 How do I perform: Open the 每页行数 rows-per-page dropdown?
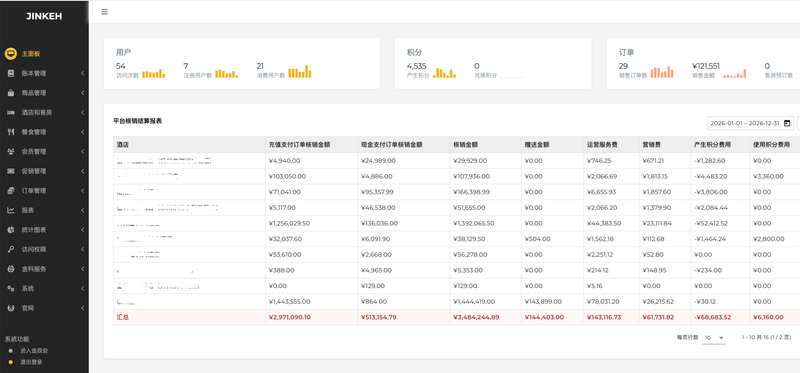pos(714,338)
